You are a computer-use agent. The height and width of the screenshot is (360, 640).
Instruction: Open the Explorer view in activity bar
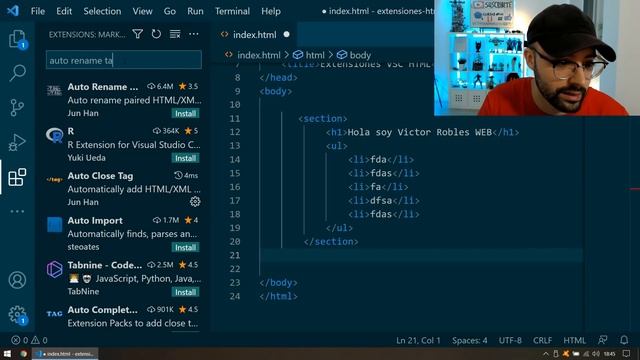(x=17, y=39)
